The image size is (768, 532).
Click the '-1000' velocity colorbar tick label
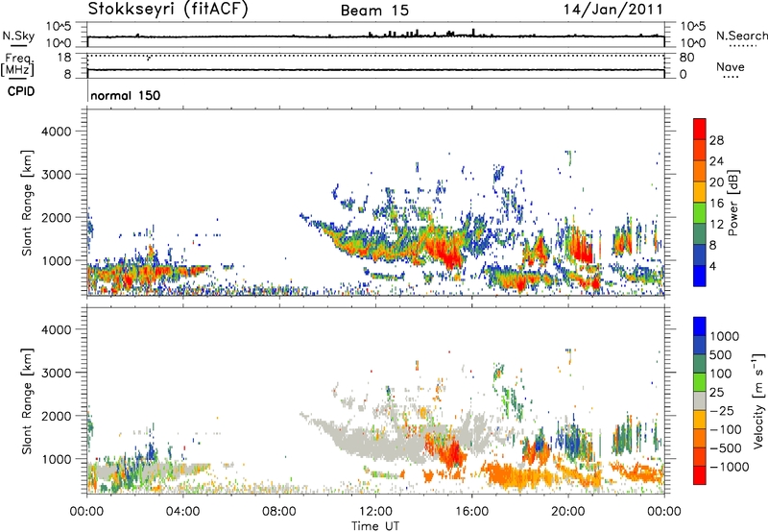click(730, 467)
